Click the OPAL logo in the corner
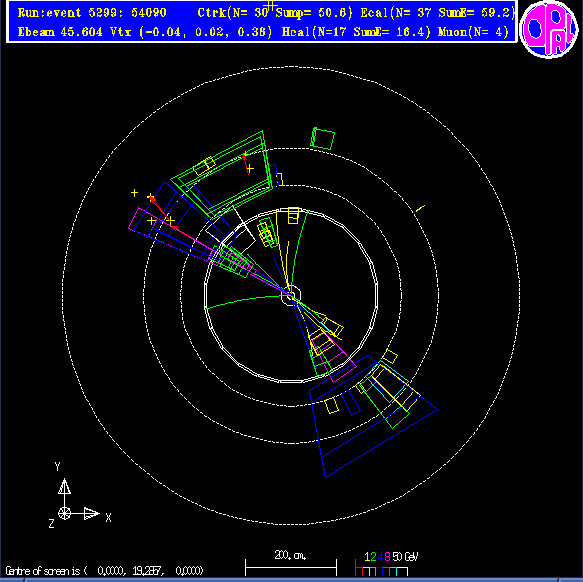This screenshot has width=583, height=582. (548, 29)
